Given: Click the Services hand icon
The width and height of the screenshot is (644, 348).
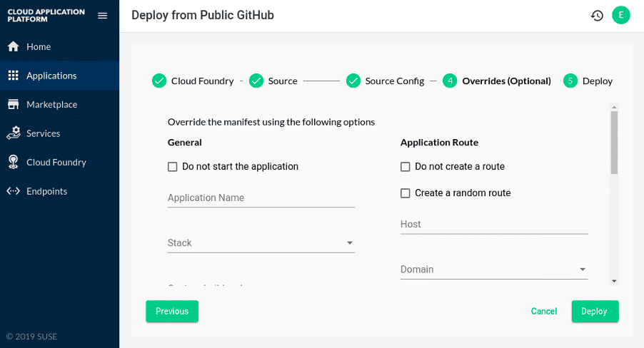Looking at the screenshot, I should (13, 133).
